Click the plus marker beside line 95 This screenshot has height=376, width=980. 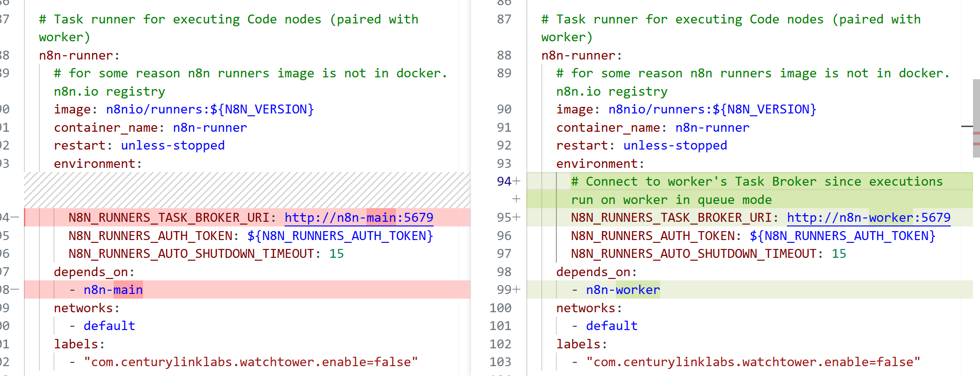(517, 218)
